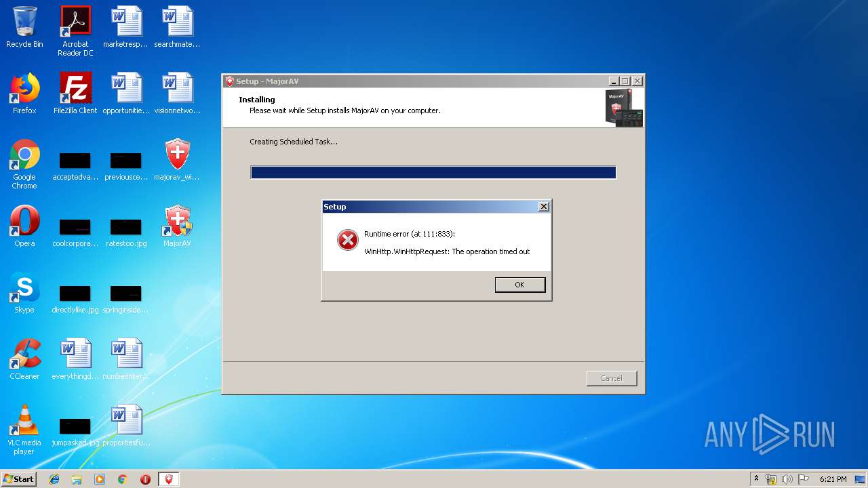
Task: Select the majorav_wi installer icon
Action: [177, 160]
